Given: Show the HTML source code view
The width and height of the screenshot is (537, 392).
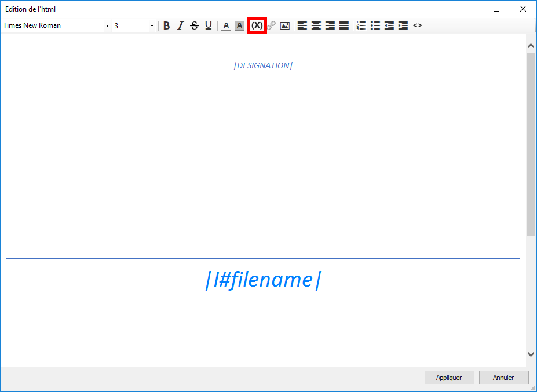Looking at the screenshot, I should 418,25.
